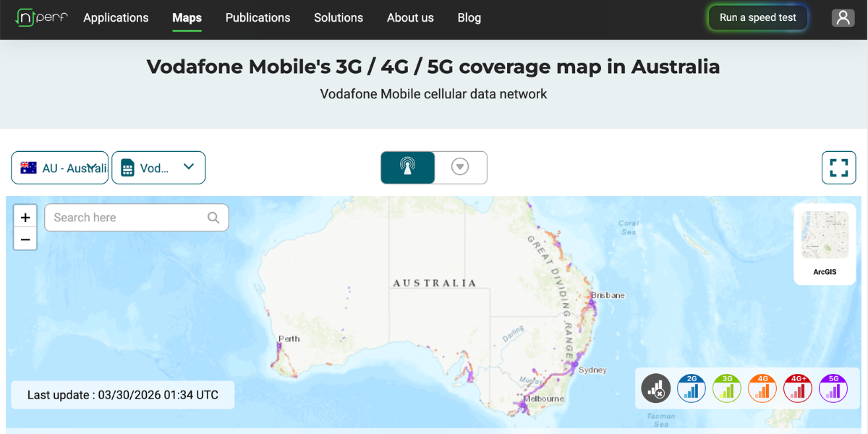Click the chevron on the operator selector
This screenshot has width=868, height=434.
click(x=189, y=167)
